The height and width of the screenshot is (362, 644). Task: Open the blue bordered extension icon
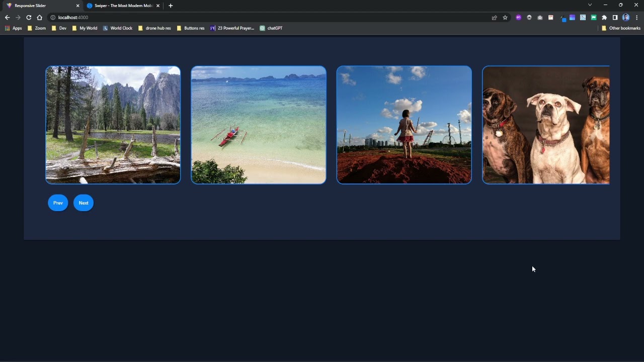(583, 18)
